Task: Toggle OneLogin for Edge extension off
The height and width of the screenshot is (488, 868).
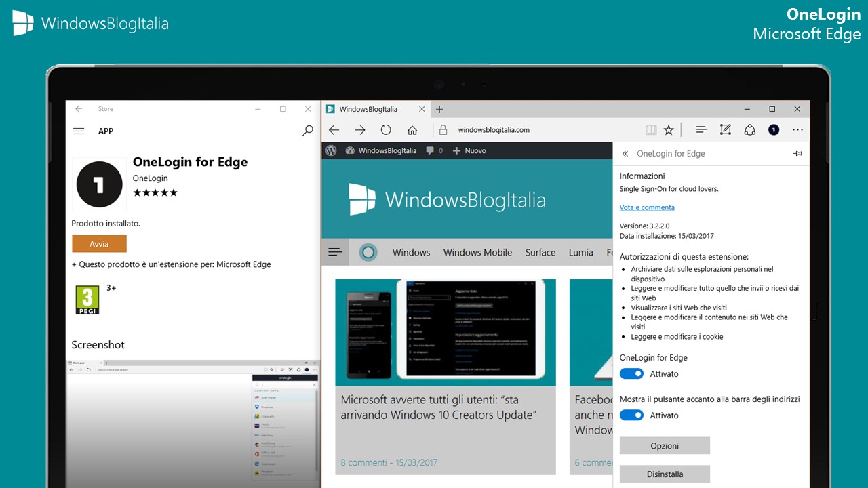Action: tap(631, 374)
